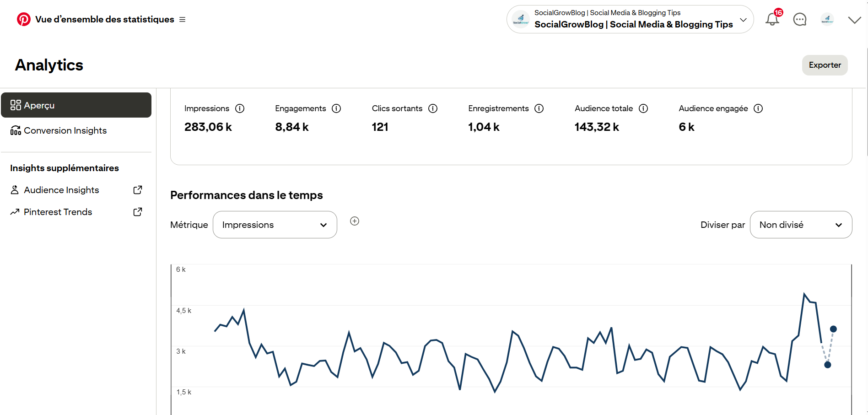Expand the SocialGrowBlog account switcher
Viewport: 868px width, 415px height.
[x=630, y=19]
